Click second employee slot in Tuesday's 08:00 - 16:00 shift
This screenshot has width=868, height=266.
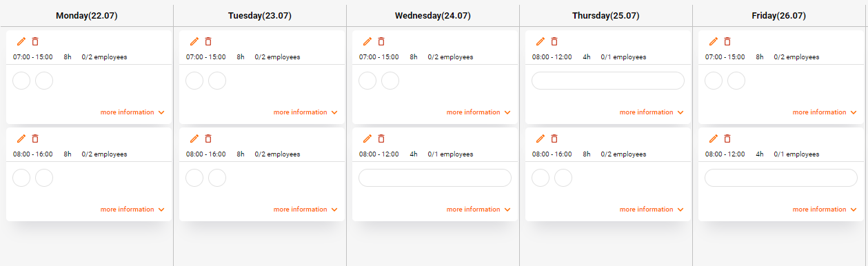[217, 178]
